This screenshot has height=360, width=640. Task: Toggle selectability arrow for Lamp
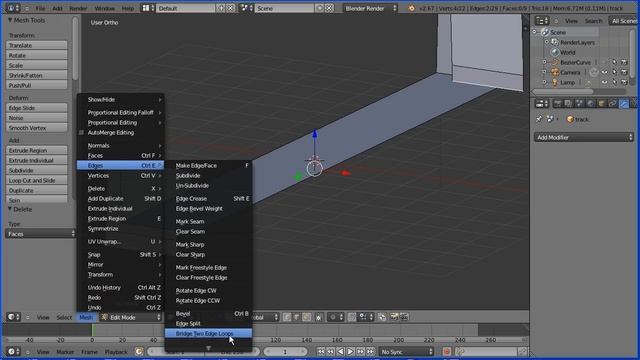pyautogui.click(x=614, y=82)
